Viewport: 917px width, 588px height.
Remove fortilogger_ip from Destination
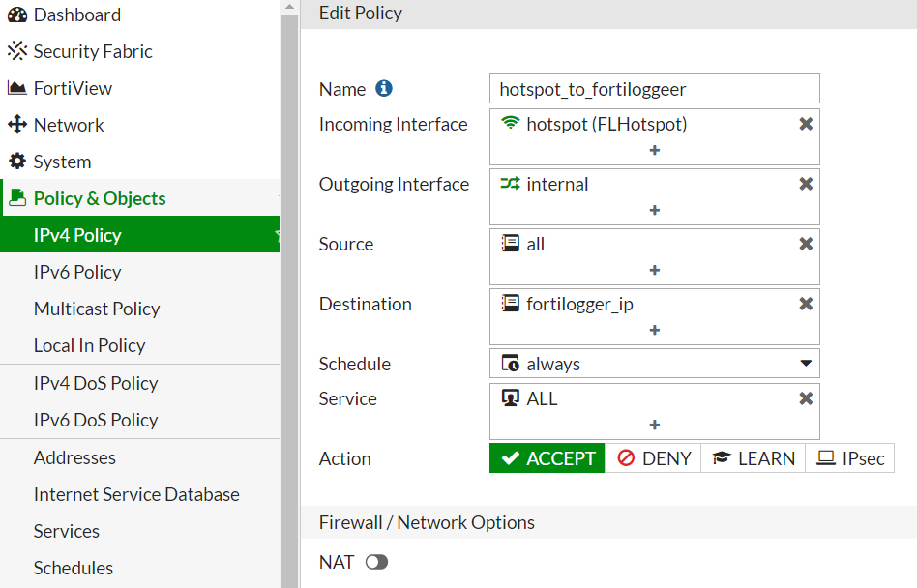[806, 304]
